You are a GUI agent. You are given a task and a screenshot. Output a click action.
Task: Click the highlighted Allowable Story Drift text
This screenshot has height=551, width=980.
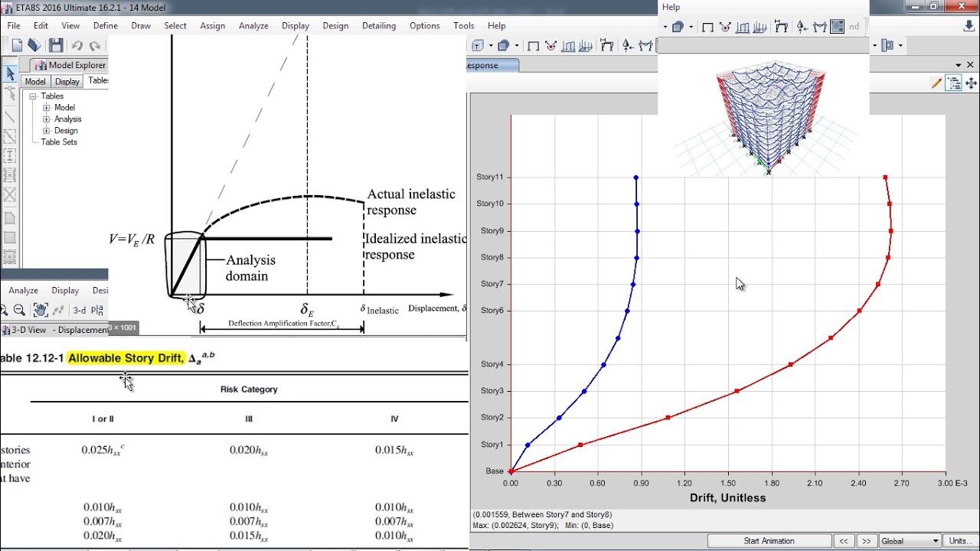[x=126, y=357]
